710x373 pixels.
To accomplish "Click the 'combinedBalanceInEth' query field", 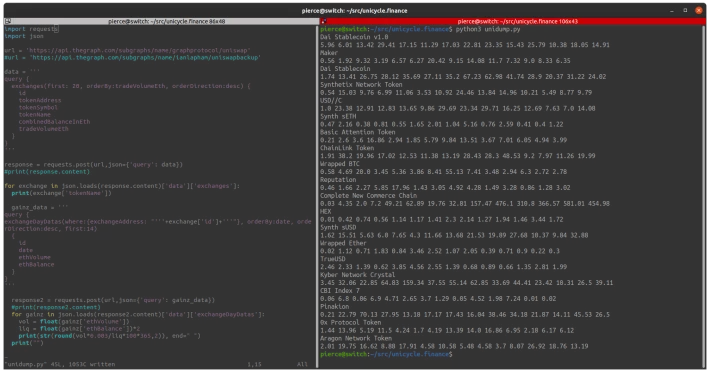I will point(54,122).
